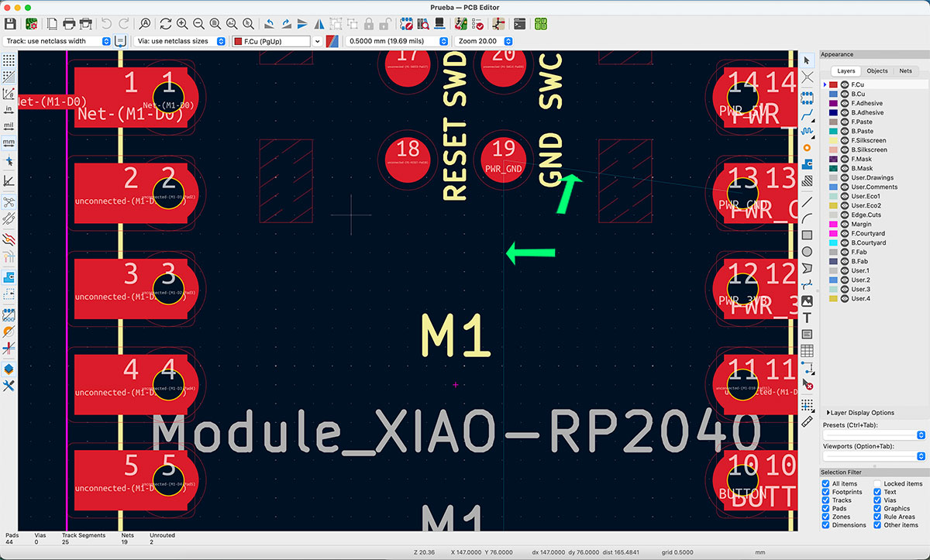Open Board Setup icon

tap(33, 24)
